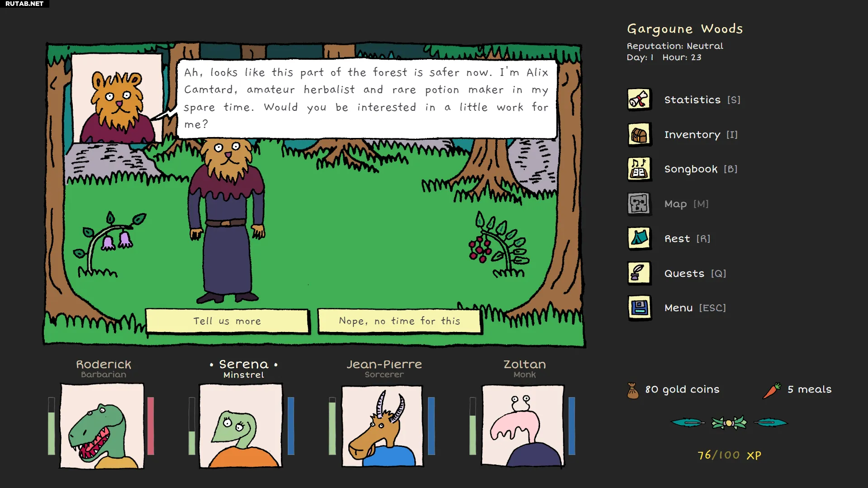Click the purple bellflower plant
Image resolution: width=868 pixels, height=488 pixels.
(x=109, y=244)
